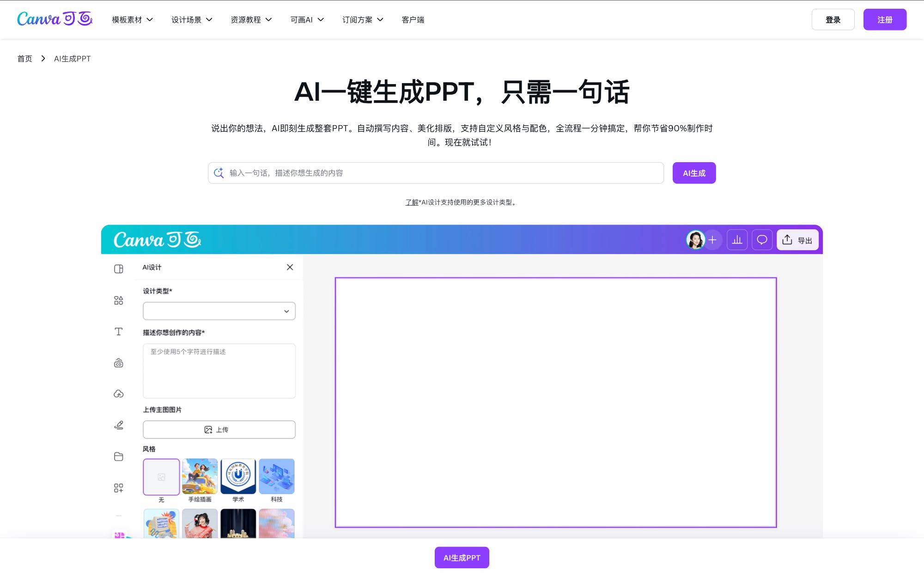
Task: Select the 无 (none) style option
Action: click(x=161, y=477)
